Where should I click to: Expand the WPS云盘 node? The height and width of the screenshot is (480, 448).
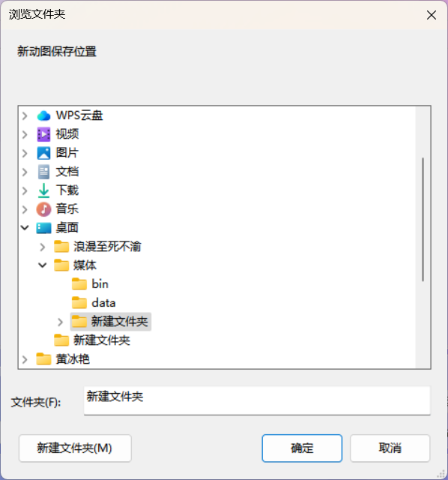point(25,115)
